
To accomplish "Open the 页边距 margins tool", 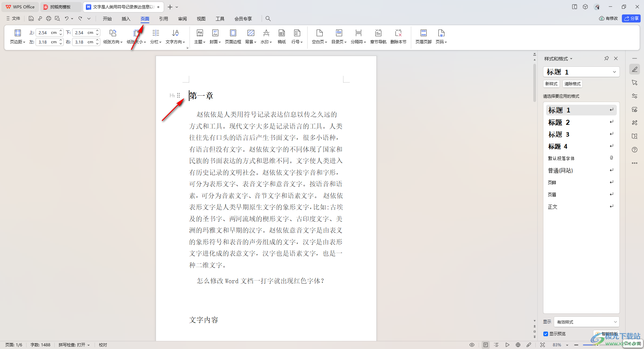I will tap(17, 37).
